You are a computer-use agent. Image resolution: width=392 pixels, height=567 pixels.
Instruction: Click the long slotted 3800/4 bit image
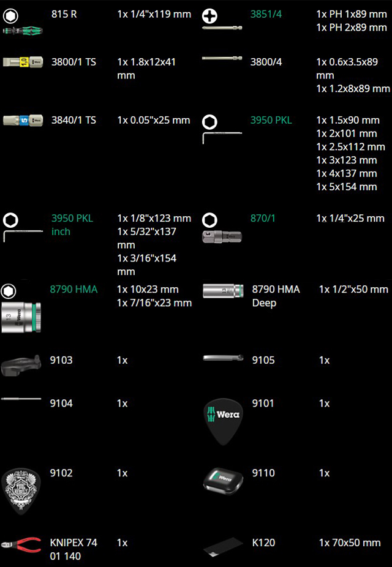coord(223,59)
